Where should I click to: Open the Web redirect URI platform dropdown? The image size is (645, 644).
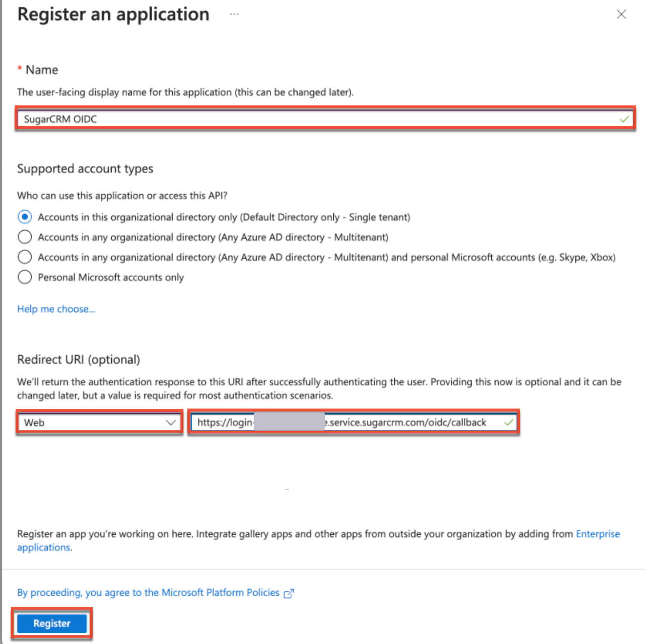pyautogui.click(x=98, y=422)
